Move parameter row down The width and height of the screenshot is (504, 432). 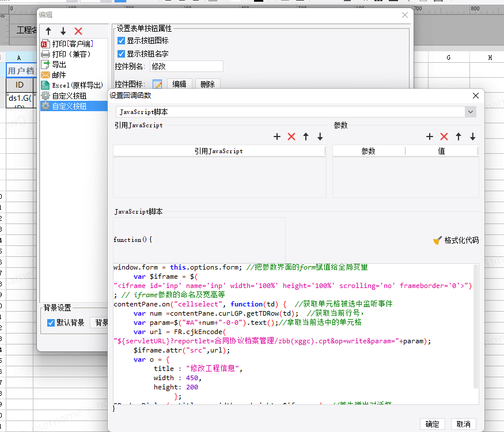[473, 137]
